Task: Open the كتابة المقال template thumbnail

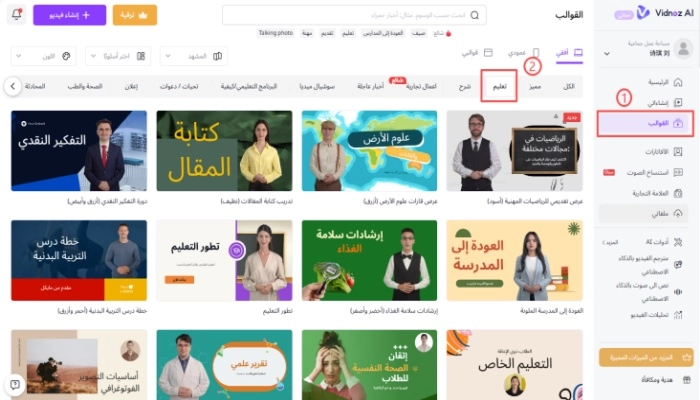Action: coord(225,151)
